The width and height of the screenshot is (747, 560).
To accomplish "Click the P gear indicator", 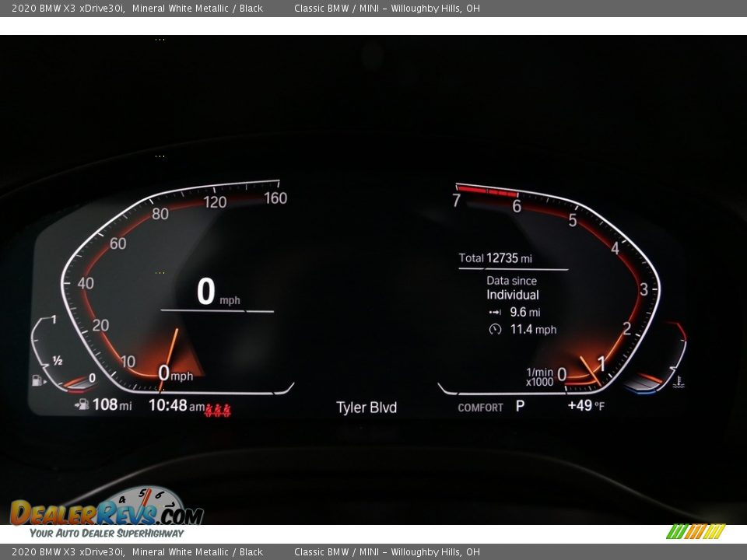I will 520,406.
